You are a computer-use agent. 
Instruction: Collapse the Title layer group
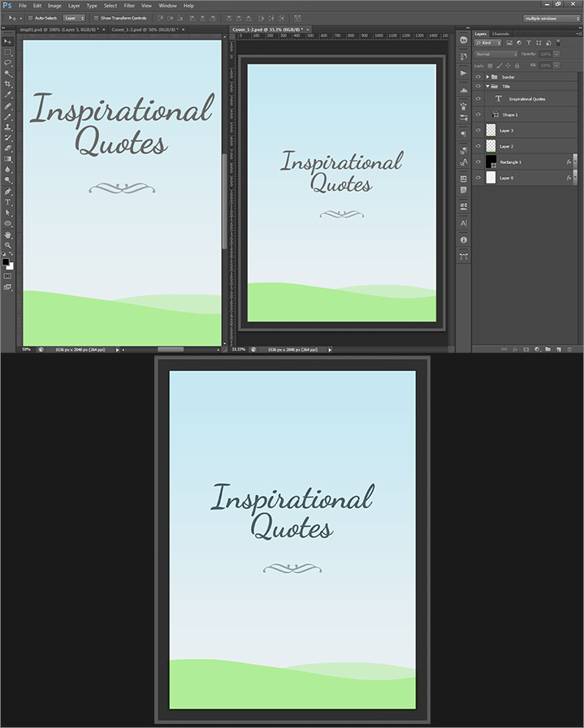pos(487,86)
